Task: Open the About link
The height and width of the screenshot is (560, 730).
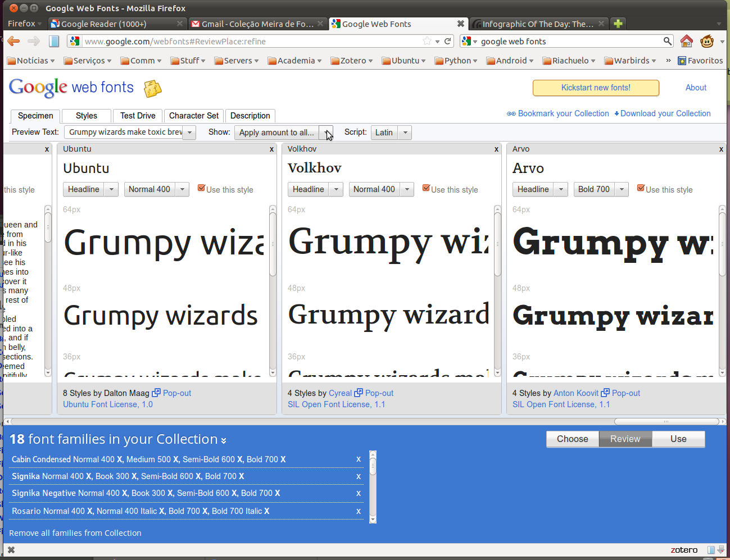Action: (696, 88)
